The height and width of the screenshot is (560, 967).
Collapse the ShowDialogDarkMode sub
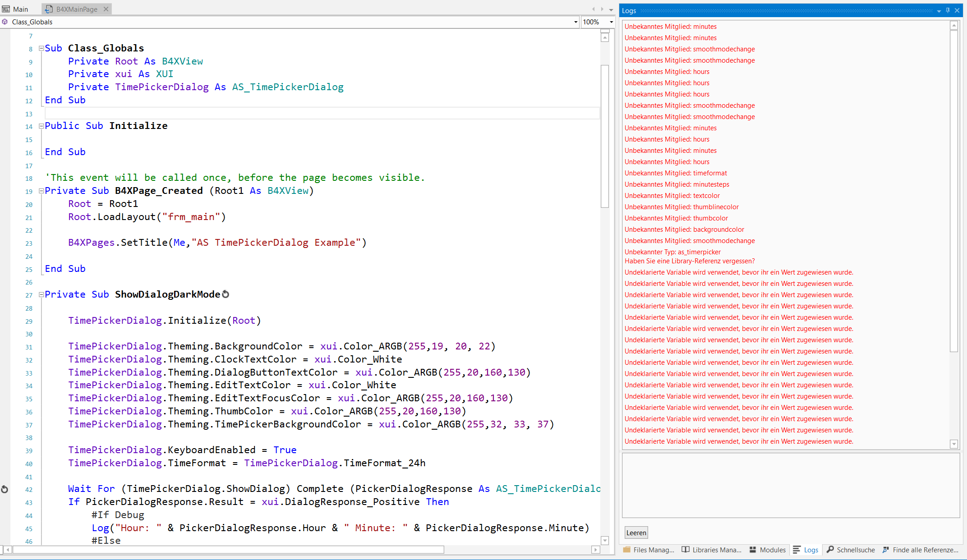pyautogui.click(x=41, y=294)
